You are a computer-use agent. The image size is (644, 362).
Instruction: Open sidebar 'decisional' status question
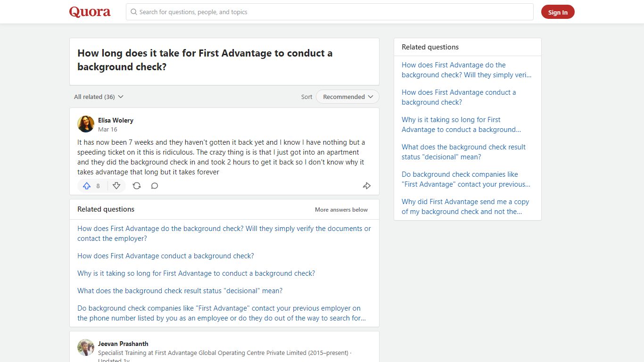[463, 152]
